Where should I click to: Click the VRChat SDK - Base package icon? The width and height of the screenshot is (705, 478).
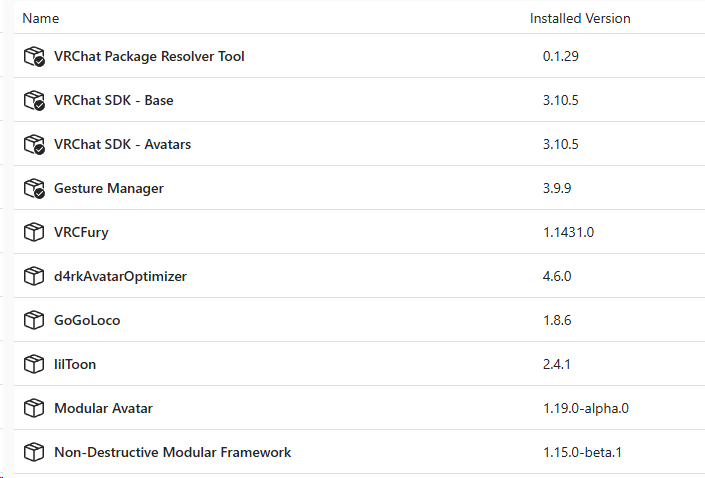pyautogui.click(x=34, y=100)
